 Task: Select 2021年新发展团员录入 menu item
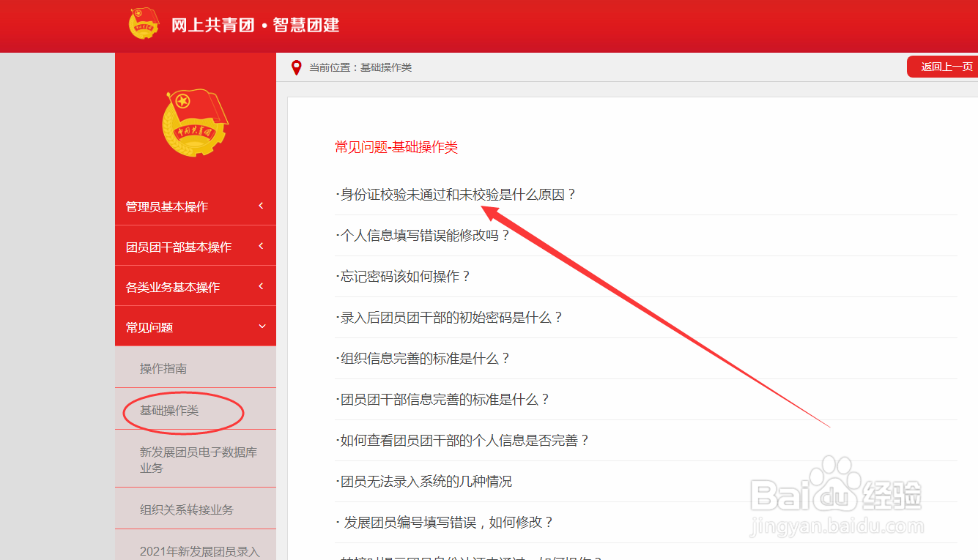(195, 553)
